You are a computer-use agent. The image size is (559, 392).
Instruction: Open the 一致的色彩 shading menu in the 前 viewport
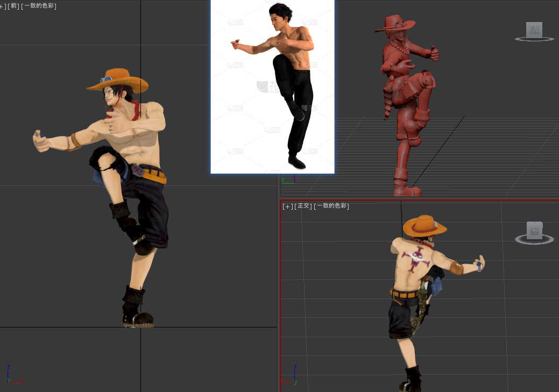click(40, 6)
